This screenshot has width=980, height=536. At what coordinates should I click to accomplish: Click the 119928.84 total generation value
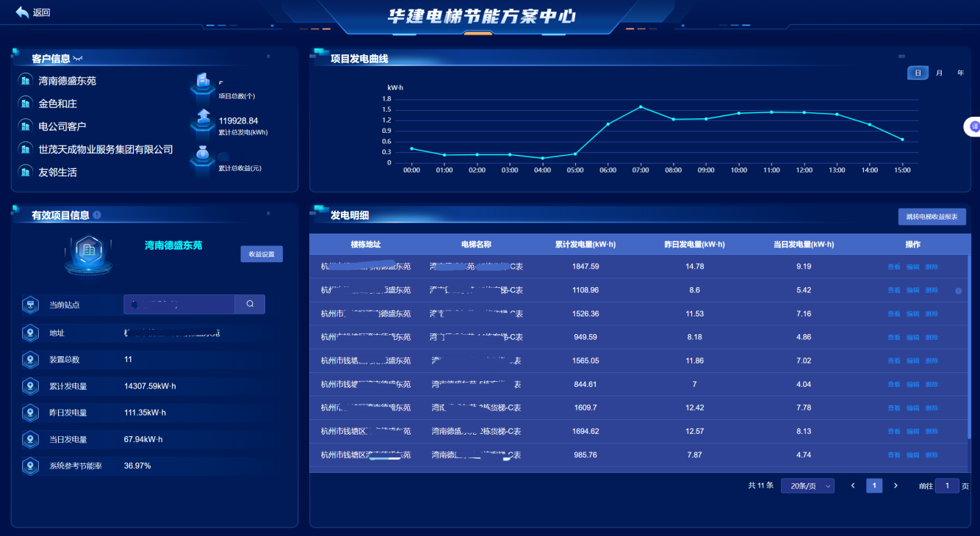point(238,120)
